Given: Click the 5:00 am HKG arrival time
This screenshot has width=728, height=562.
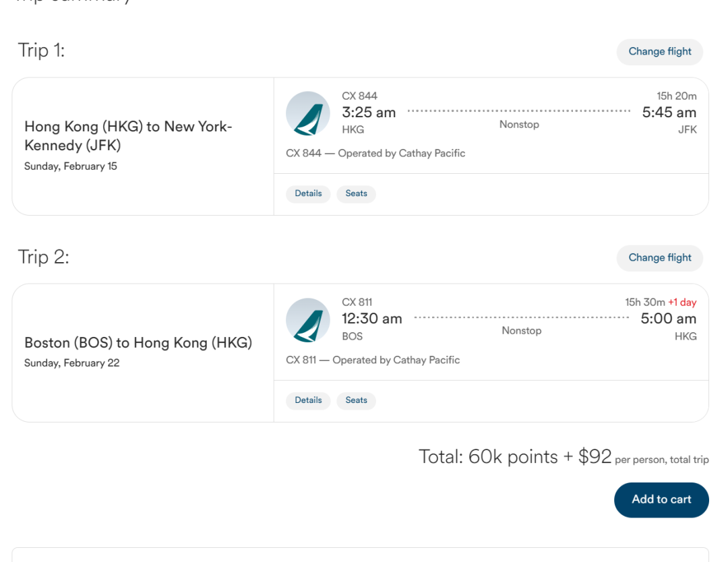Looking at the screenshot, I should click(668, 319).
